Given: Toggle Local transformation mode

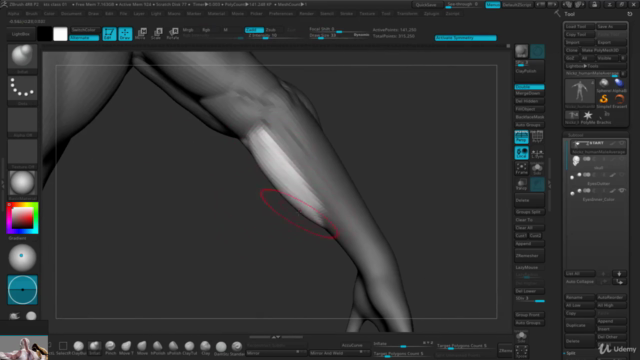Looking at the screenshot, I should (x=521, y=153).
